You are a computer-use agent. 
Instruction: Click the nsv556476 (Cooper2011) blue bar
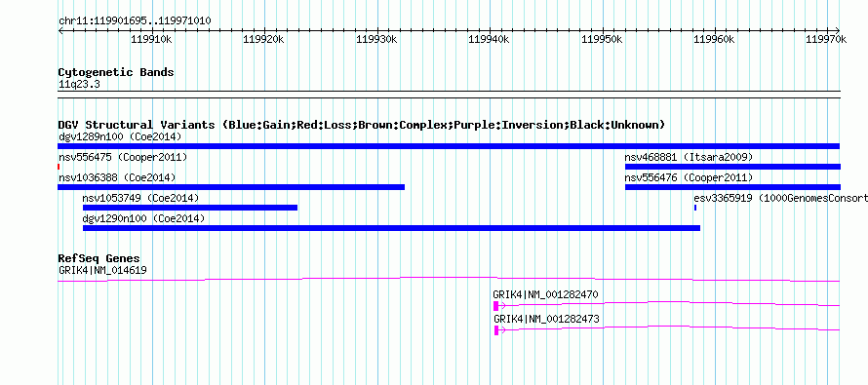tap(732, 187)
